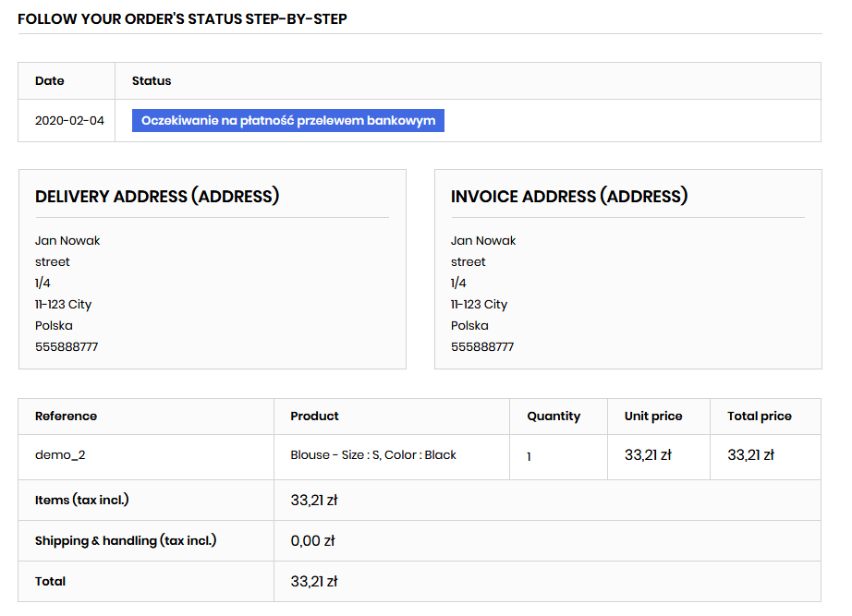Click the invoice address 11-123 City line
Image resolution: width=852 pixels, height=616 pixels.
pyautogui.click(x=479, y=305)
